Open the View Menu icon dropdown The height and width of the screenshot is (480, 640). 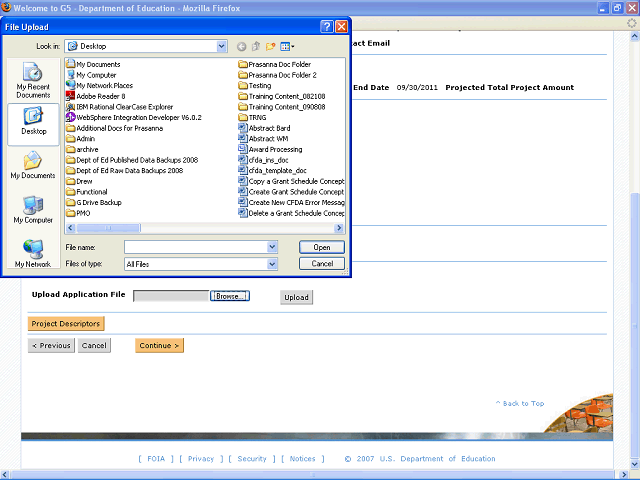287,47
